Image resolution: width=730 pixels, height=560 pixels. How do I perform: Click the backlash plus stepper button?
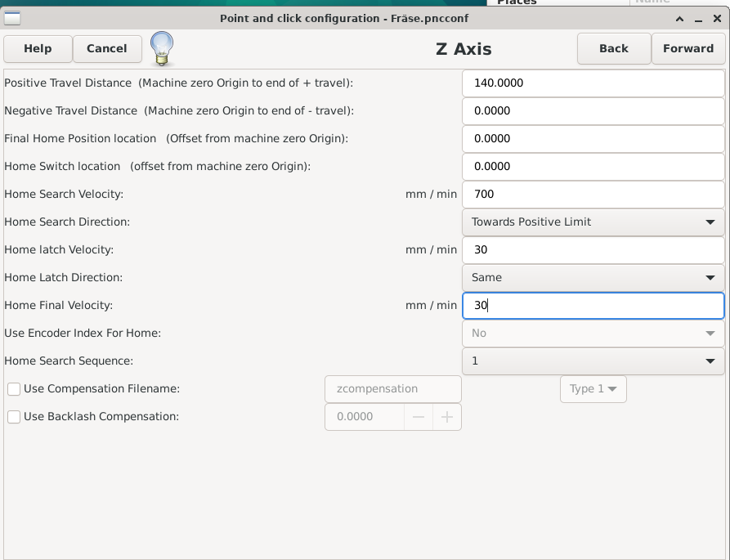pyautogui.click(x=446, y=417)
